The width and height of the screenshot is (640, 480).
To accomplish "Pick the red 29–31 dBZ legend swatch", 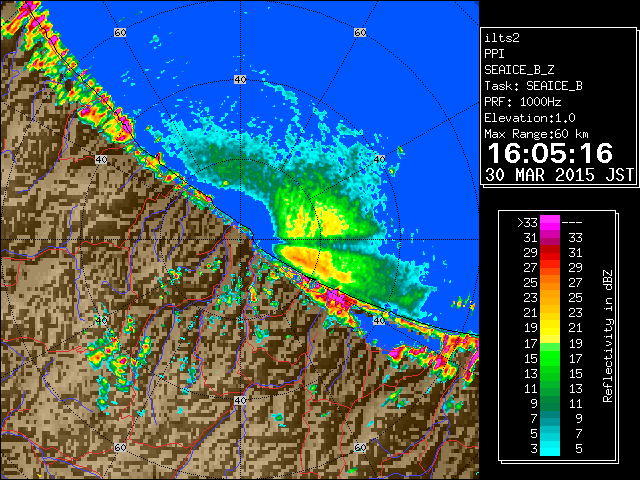I will (550, 253).
